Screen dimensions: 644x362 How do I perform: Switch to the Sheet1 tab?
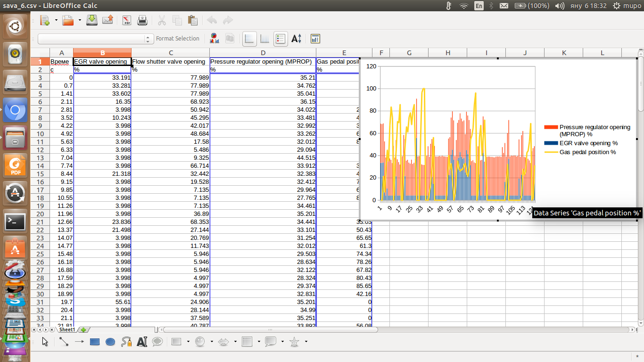coord(67,330)
